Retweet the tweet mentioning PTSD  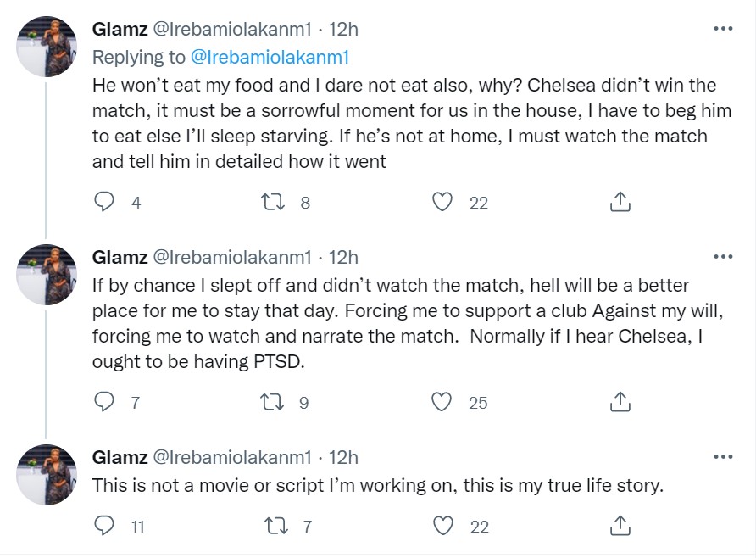(x=273, y=402)
